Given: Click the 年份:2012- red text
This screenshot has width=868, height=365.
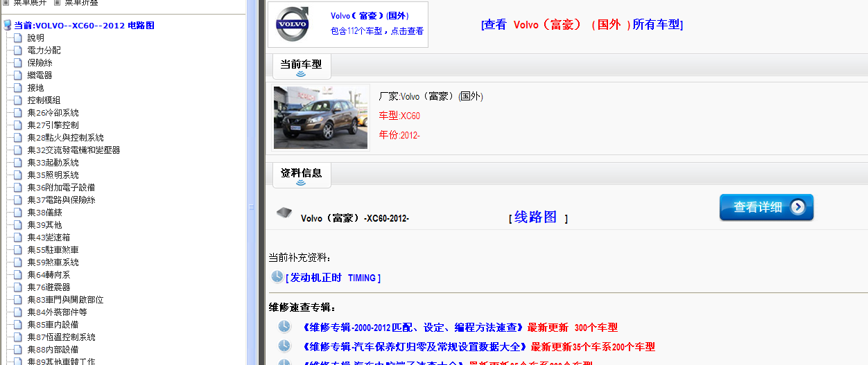Looking at the screenshot, I should click(399, 135).
